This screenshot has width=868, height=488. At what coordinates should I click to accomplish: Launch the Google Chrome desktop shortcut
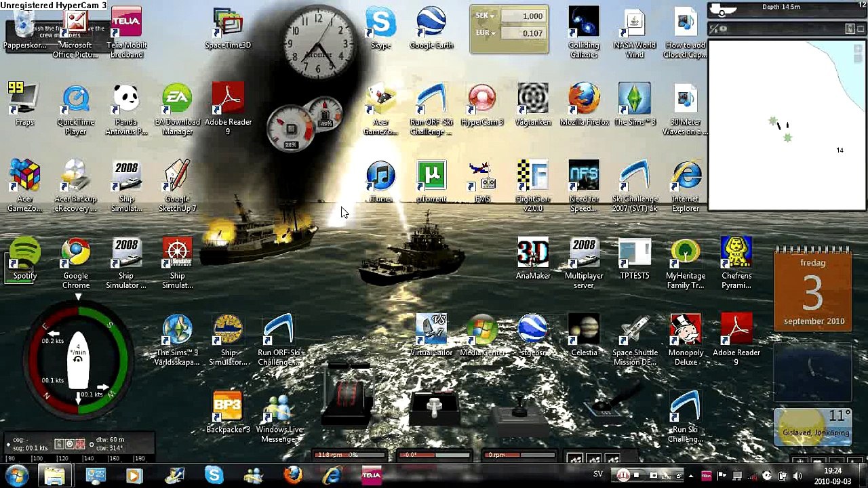point(75,263)
